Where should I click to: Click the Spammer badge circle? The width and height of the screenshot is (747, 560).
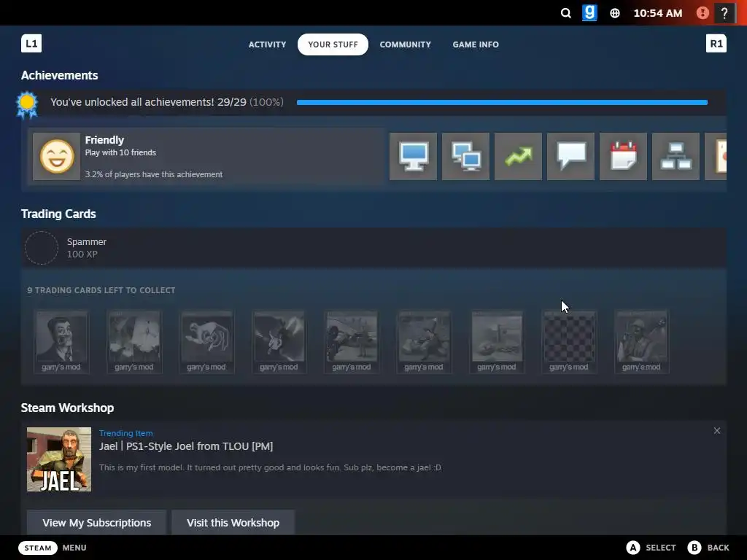[x=42, y=248]
